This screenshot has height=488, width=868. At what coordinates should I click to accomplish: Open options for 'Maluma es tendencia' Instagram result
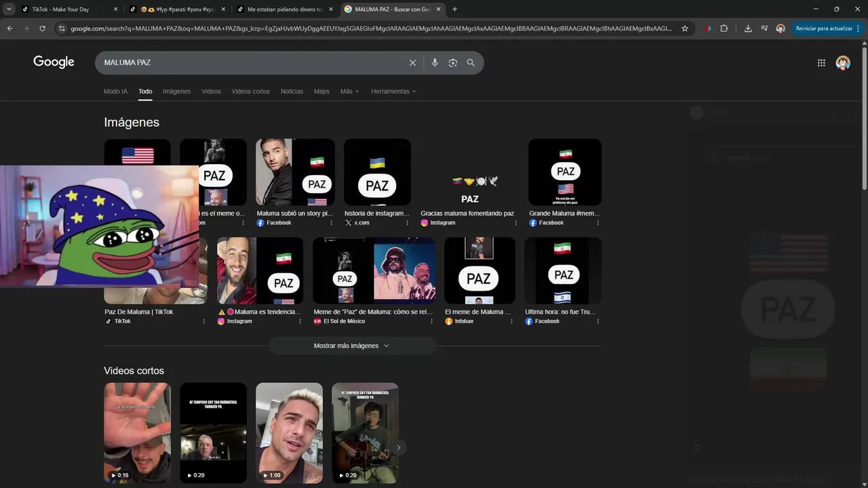pyautogui.click(x=300, y=321)
